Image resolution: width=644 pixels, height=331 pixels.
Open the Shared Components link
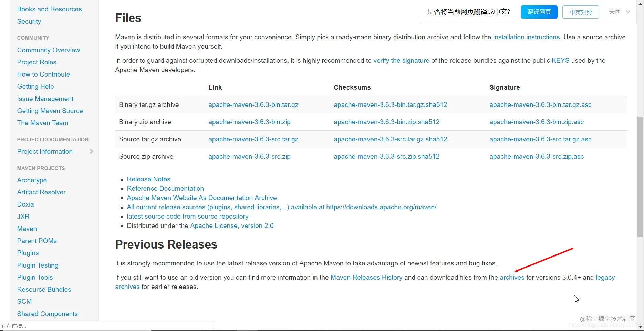[x=48, y=314]
